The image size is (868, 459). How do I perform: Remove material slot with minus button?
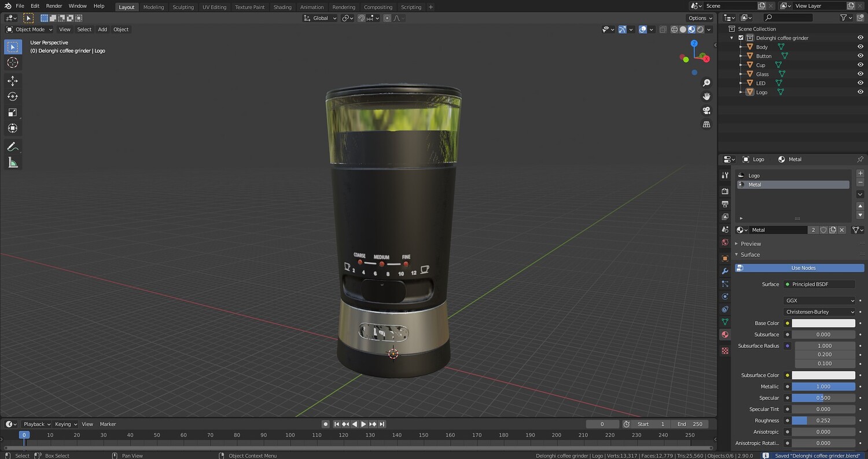[x=860, y=183]
